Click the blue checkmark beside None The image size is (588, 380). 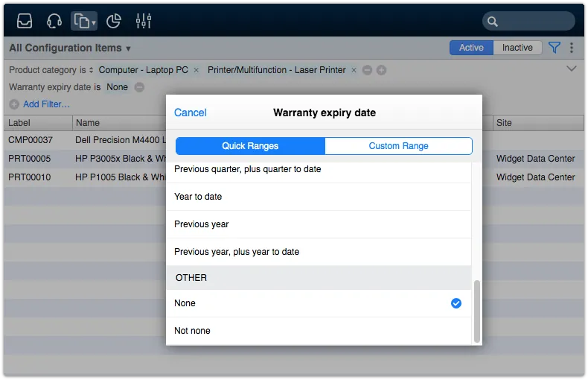[x=456, y=303]
